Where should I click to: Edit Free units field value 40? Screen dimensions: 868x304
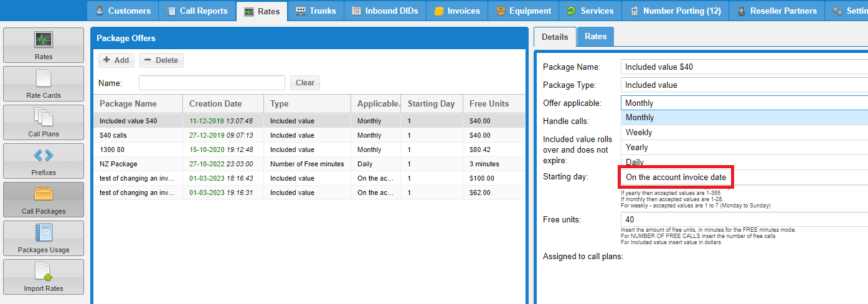pyautogui.click(x=744, y=219)
